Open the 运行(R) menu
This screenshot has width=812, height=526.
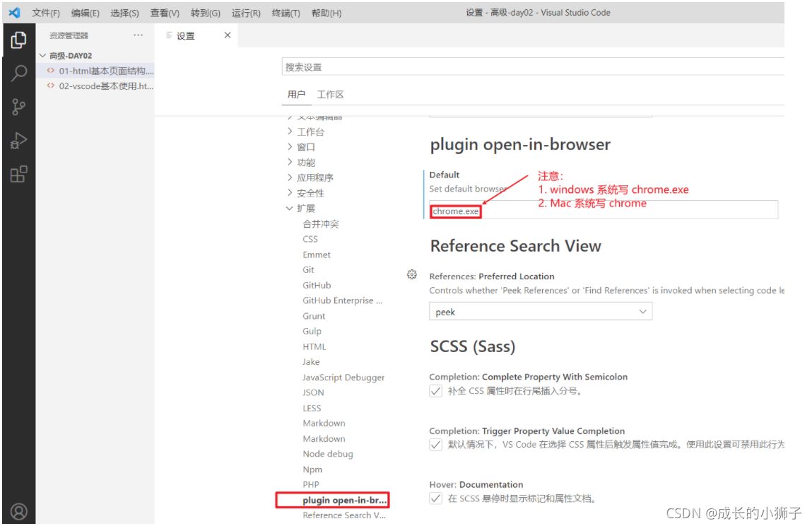(x=245, y=13)
